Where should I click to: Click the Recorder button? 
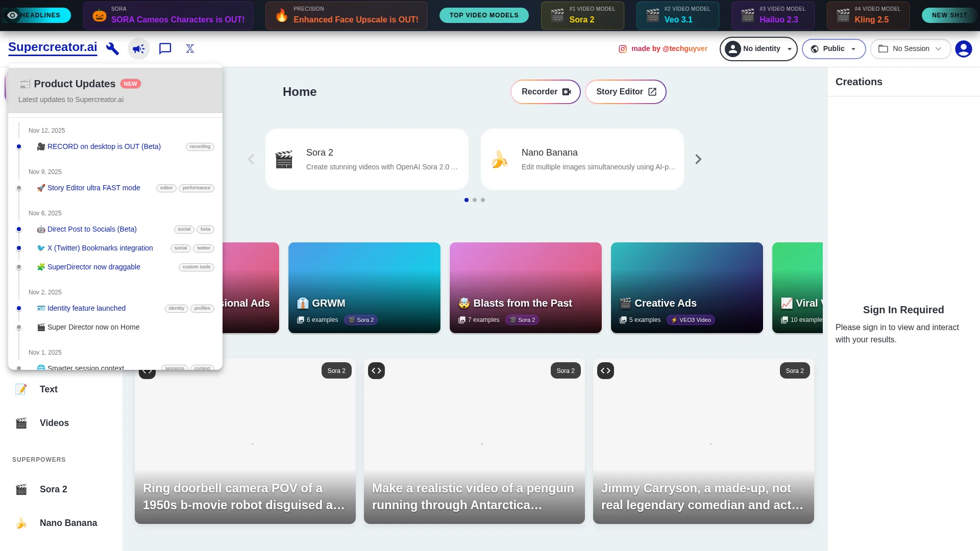click(x=545, y=92)
